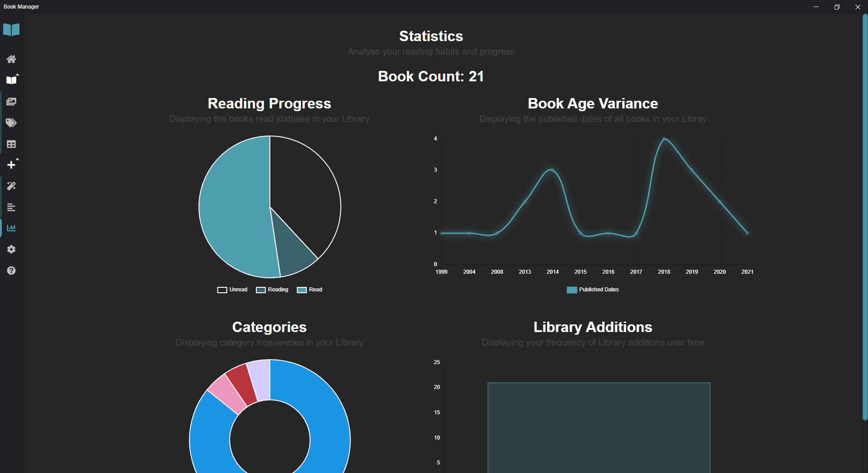This screenshot has width=868, height=473.
Task: Toggle the Read legend entry
Action: click(x=309, y=290)
